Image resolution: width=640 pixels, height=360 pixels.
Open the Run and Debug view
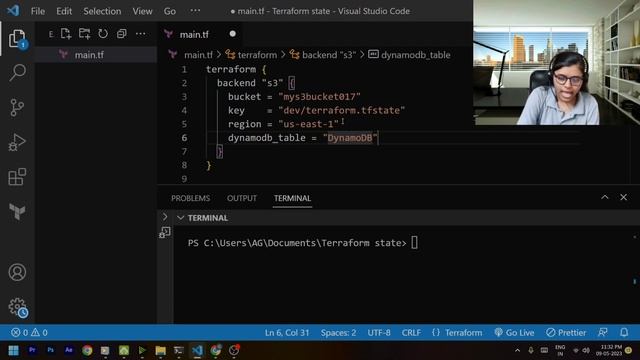click(17, 142)
